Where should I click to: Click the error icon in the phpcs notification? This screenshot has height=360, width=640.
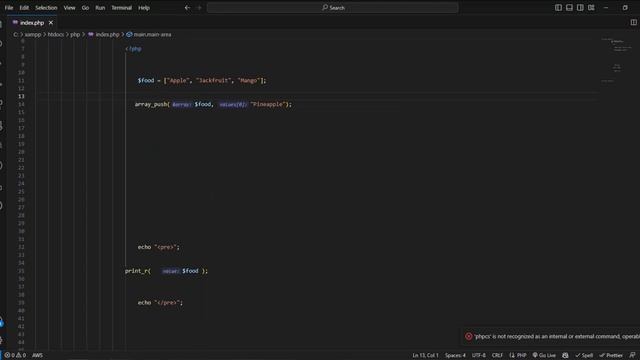pyautogui.click(x=469, y=336)
